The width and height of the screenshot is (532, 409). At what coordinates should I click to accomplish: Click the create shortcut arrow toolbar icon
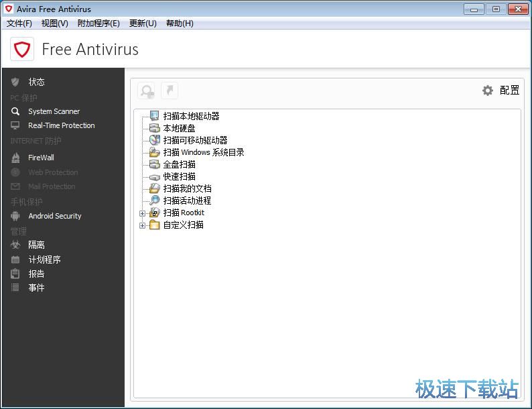(170, 91)
